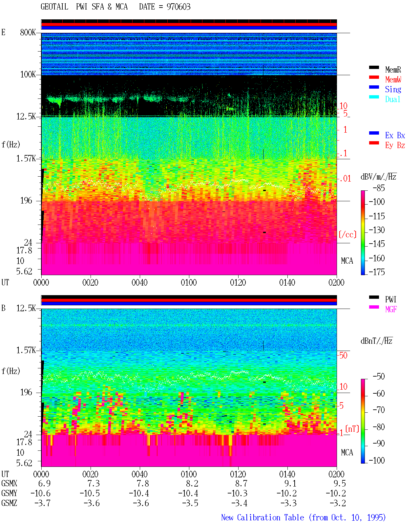The width and height of the screenshot is (420, 523).
Task: Click the GSMZ value -3.5
Action: (190, 503)
